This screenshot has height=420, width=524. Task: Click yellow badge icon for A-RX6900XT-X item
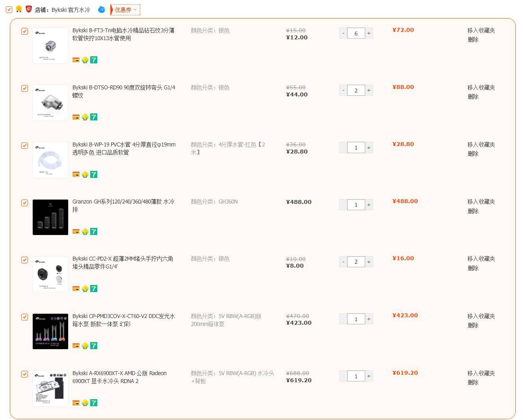coord(85,403)
